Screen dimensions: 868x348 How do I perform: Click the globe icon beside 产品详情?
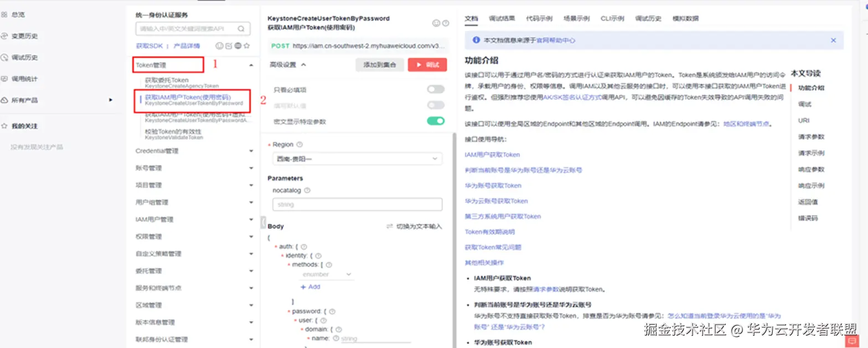(x=237, y=46)
